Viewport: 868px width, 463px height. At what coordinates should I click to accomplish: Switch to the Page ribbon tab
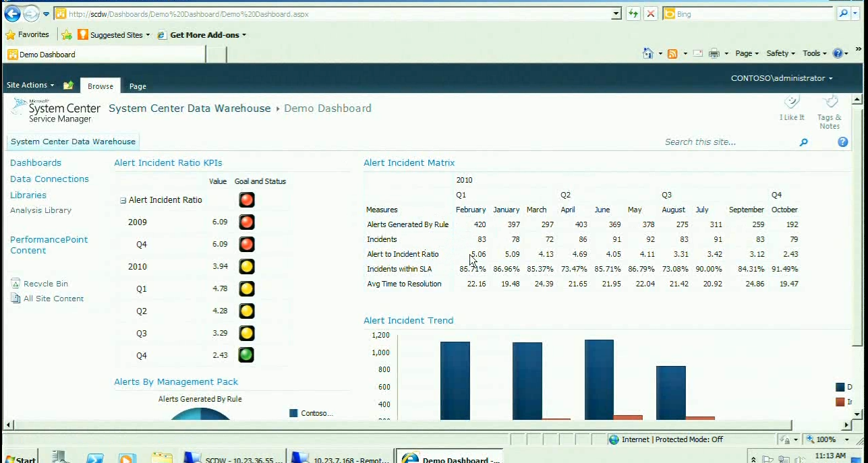click(138, 86)
